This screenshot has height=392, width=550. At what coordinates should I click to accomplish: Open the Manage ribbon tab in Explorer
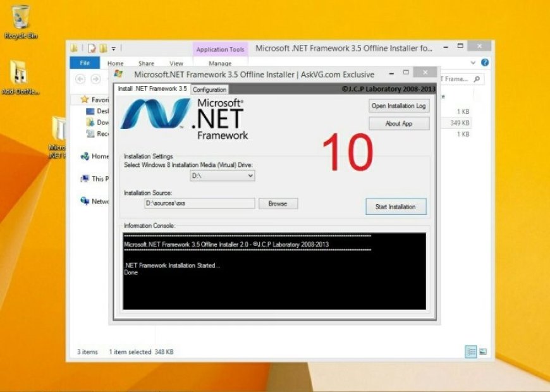pos(220,63)
